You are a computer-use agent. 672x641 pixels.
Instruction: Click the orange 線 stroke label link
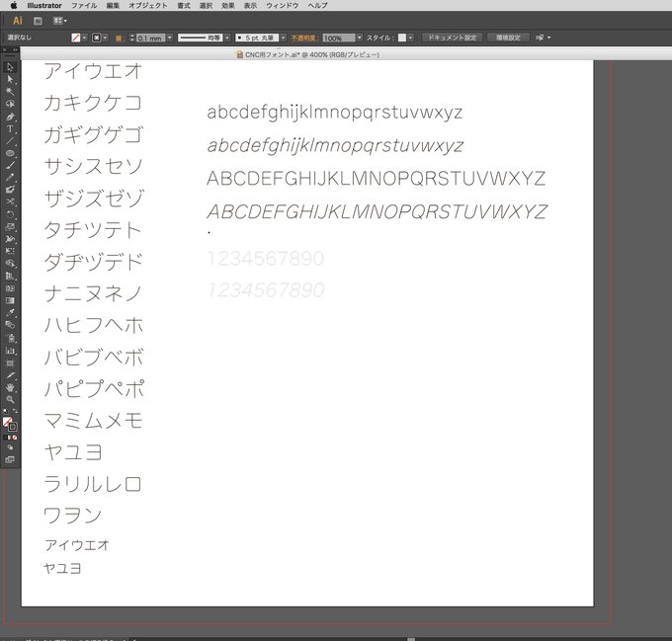click(120, 39)
